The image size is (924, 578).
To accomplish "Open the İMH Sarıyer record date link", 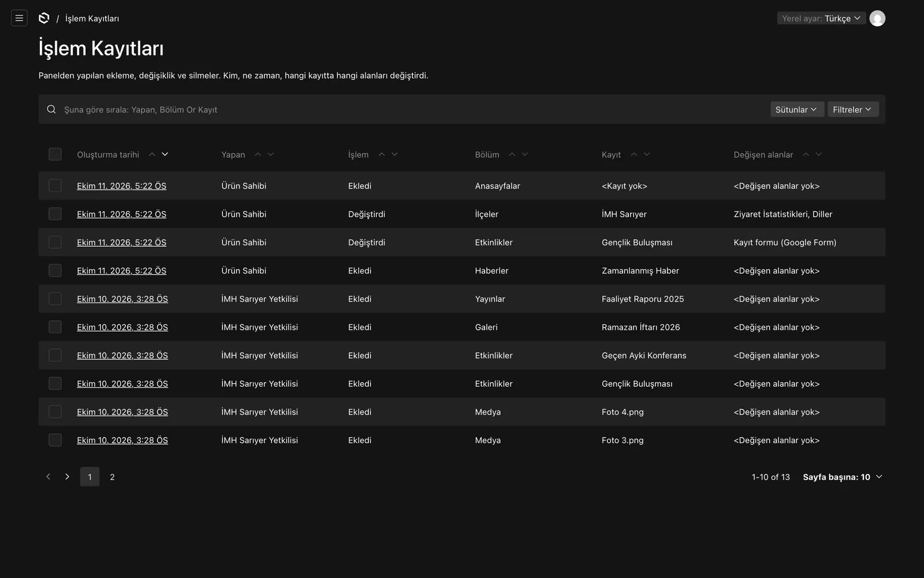I will tap(121, 214).
